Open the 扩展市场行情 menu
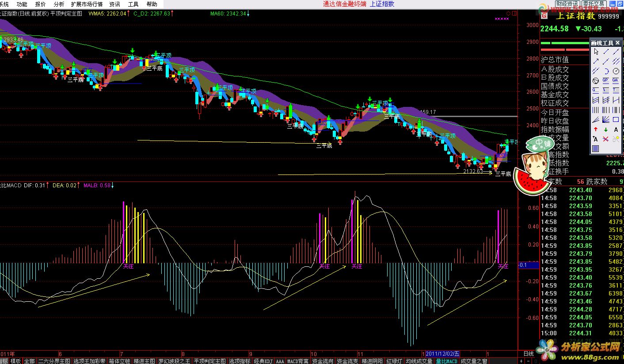This screenshot has width=624, height=364. click(x=87, y=4)
